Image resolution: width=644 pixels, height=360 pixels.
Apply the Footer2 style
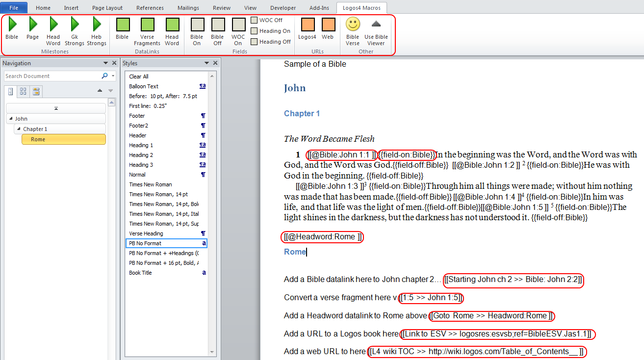(167, 126)
